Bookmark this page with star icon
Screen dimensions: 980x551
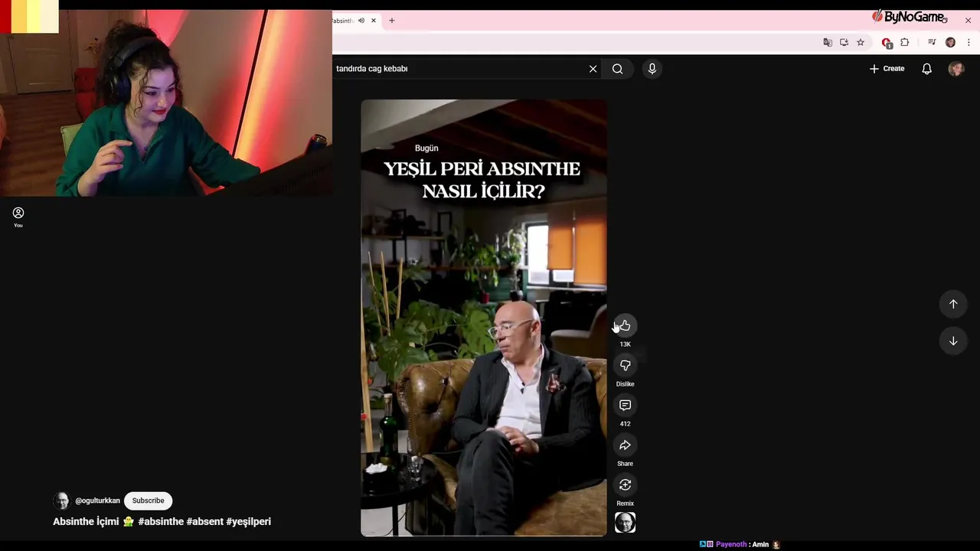coord(861,43)
